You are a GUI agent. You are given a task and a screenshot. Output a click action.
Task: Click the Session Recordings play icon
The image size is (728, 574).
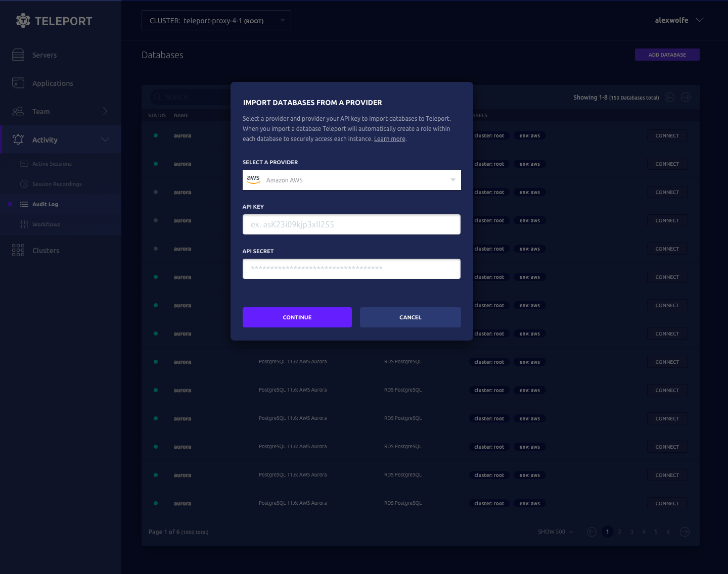point(24,184)
